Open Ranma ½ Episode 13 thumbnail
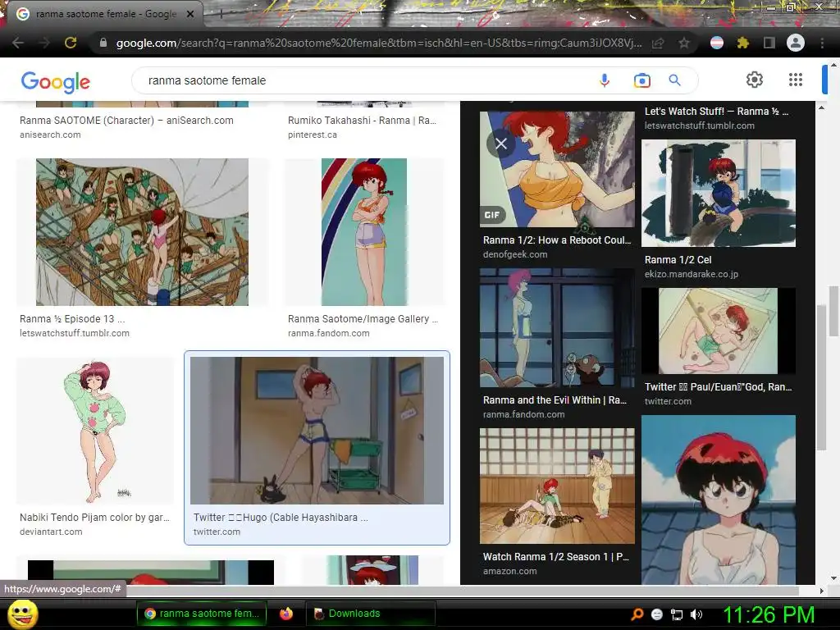 point(142,232)
